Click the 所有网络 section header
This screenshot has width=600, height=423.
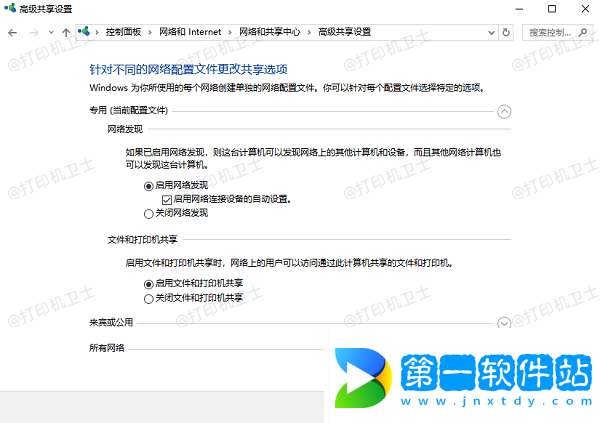107,348
